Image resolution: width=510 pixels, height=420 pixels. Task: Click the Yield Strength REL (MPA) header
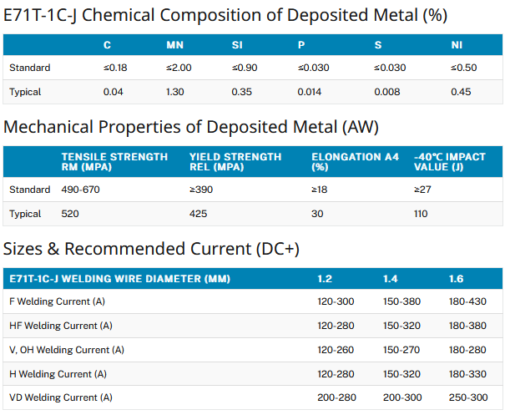[238, 162]
